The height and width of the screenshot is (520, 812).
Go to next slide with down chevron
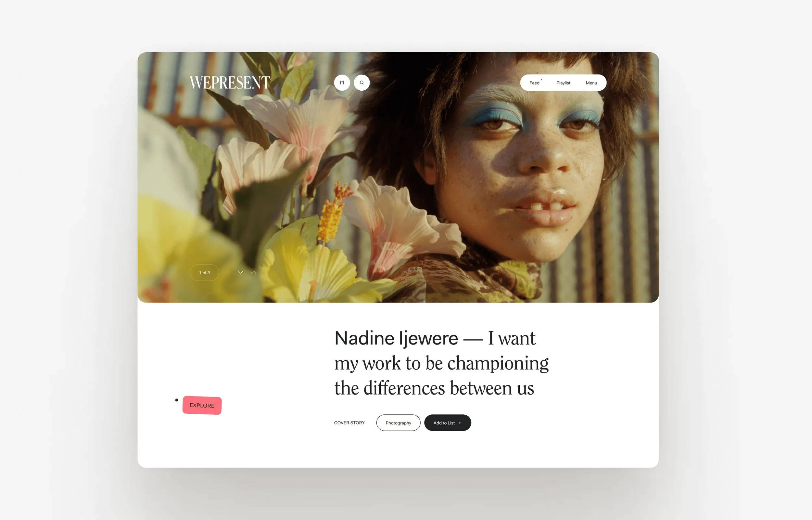point(241,272)
